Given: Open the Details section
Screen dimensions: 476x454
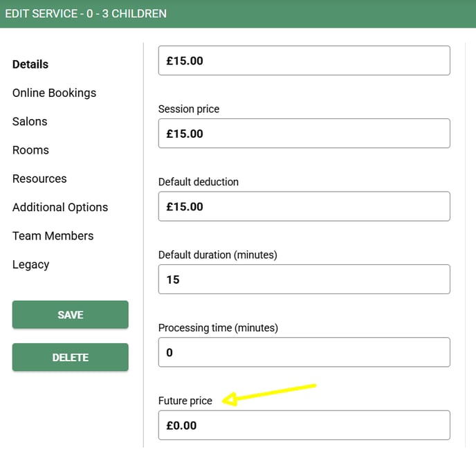Looking at the screenshot, I should point(30,64).
